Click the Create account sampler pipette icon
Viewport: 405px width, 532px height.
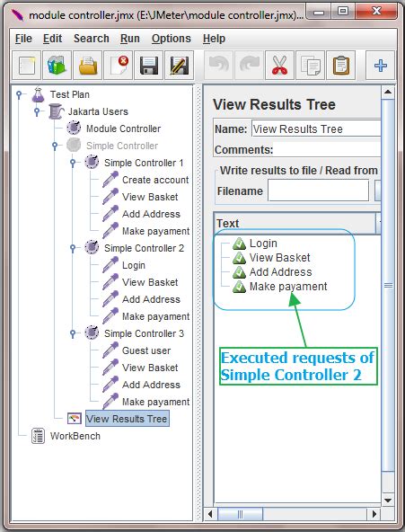(x=110, y=180)
